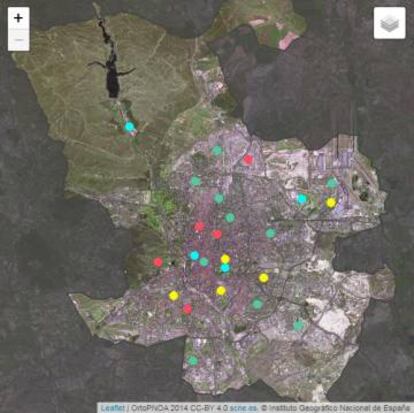The width and height of the screenshot is (414, 413).
Task: Select the cyan marker beside the airport yellow marker
Action: 302,199
